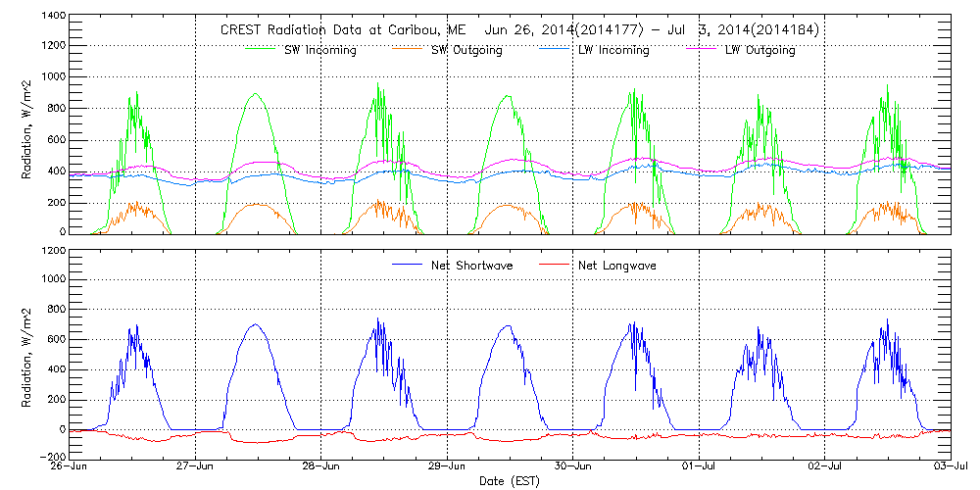Click the 02-Jul x-axis date label
Screen dimensions: 980x490
[x=825, y=467]
